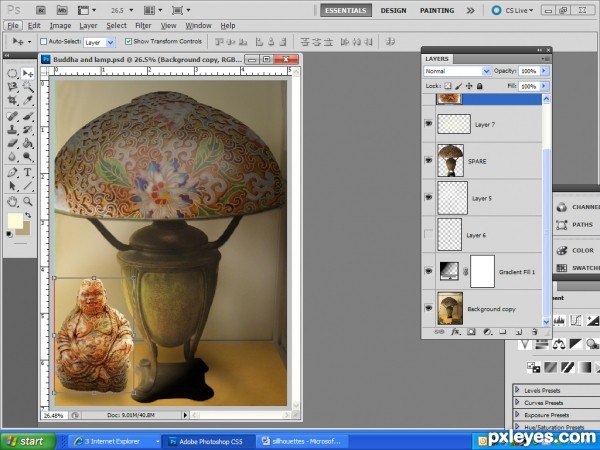600x450 pixels.
Task: Toggle Auto-Select checkbox
Action: (x=43, y=41)
